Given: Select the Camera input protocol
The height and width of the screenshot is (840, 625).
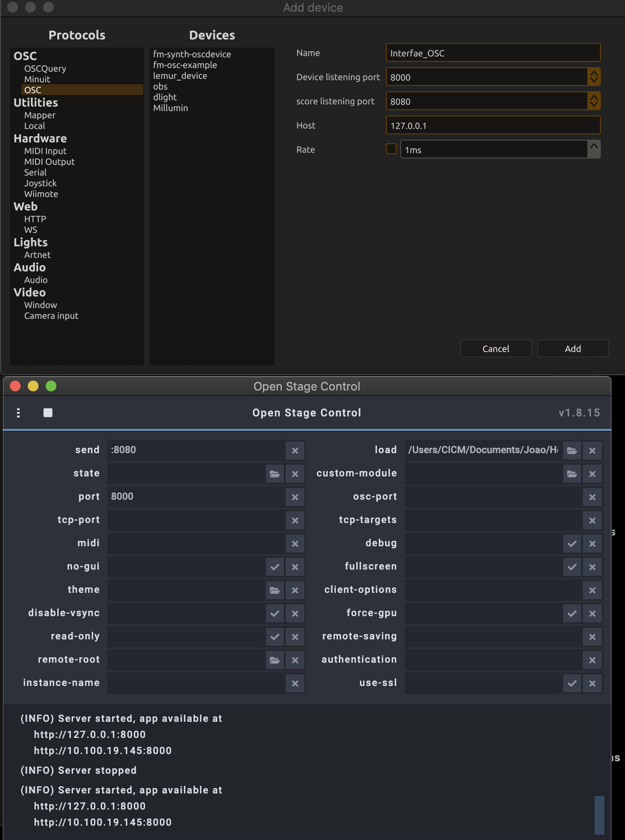Looking at the screenshot, I should tap(51, 316).
